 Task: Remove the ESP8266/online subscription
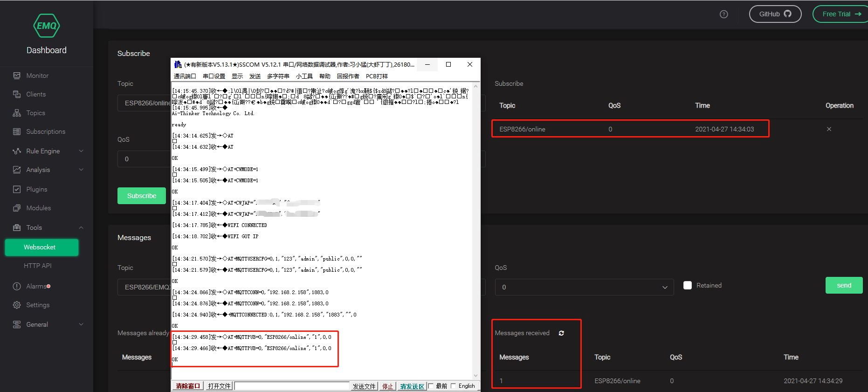pos(829,129)
